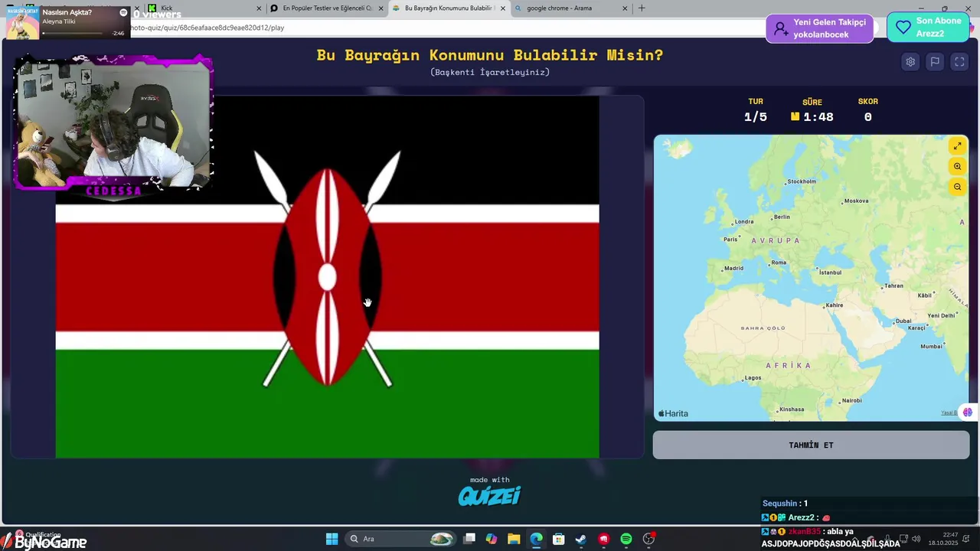Viewport: 980px width, 551px height.
Task: Click the flag report icon
Action: [935, 62]
